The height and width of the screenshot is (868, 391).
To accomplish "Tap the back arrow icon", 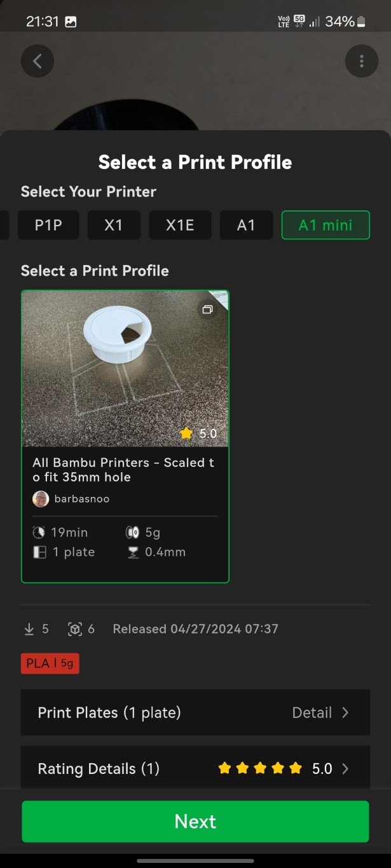I will pos(38,62).
